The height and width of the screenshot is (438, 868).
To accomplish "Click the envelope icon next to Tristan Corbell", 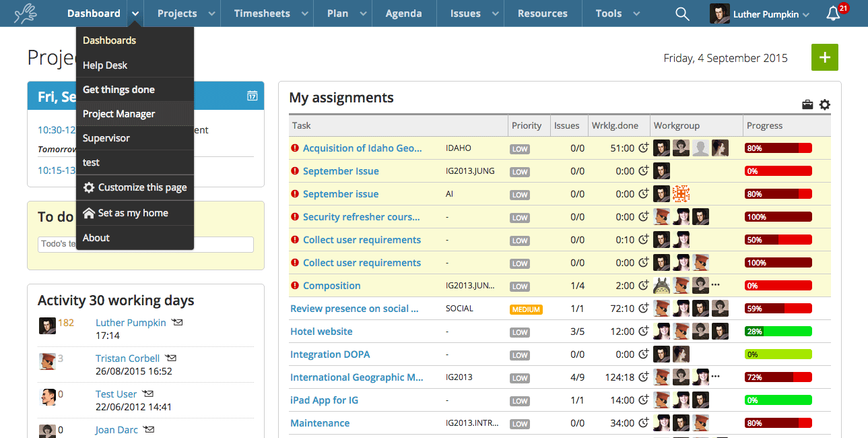I will [169, 357].
